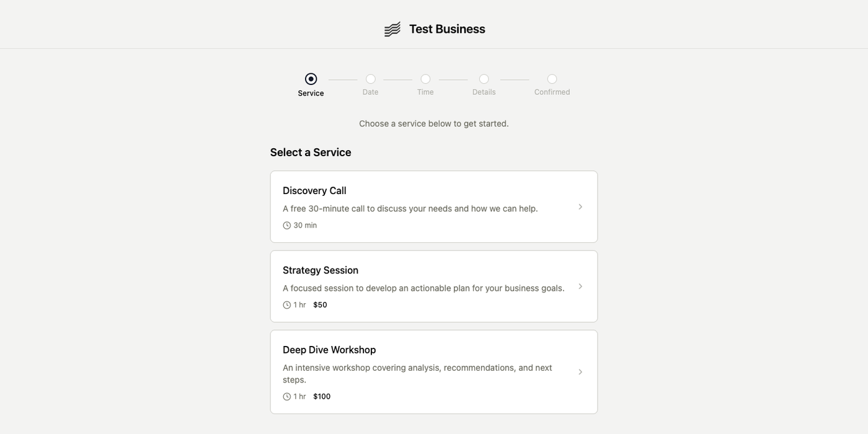The height and width of the screenshot is (434, 868).
Task: Click the clock icon on Deep Dive Workshop card
Action: pyautogui.click(x=286, y=396)
